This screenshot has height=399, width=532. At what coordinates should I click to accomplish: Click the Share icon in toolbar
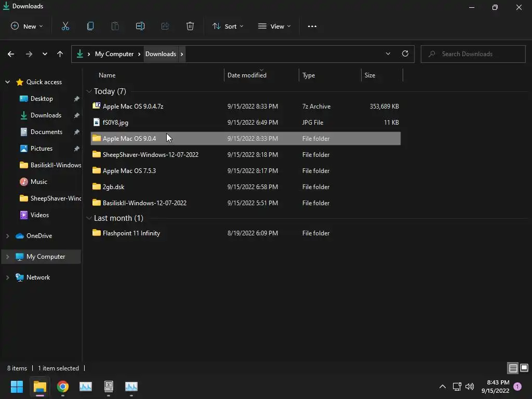pyautogui.click(x=165, y=26)
